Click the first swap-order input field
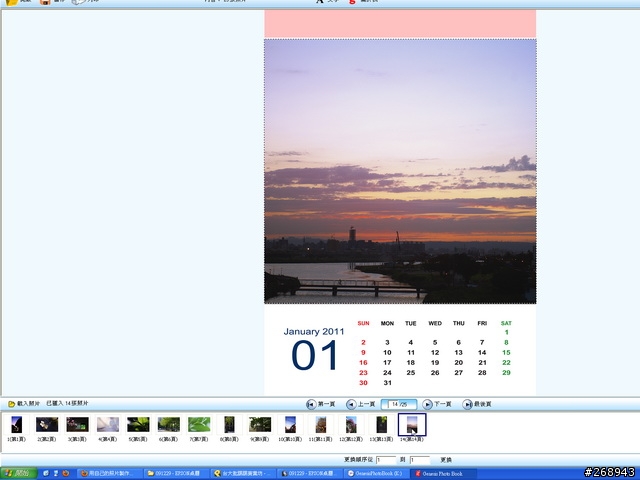This screenshot has height=480, width=640. (x=386, y=460)
